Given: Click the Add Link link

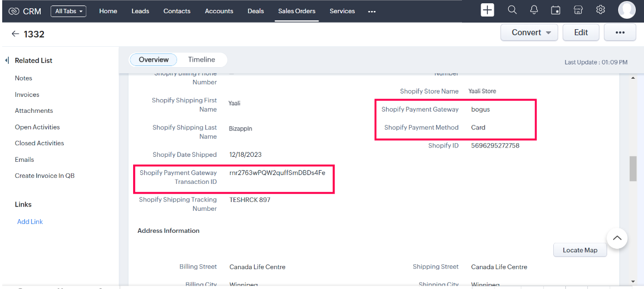Looking at the screenshot, I should point(30,222).
